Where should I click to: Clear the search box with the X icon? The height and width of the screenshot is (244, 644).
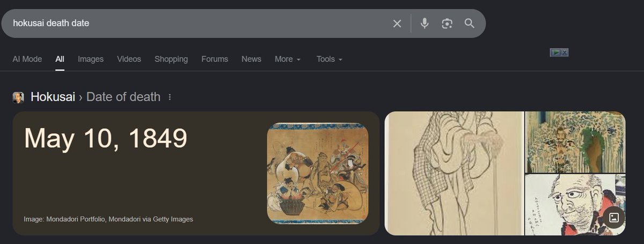[397, 24]
